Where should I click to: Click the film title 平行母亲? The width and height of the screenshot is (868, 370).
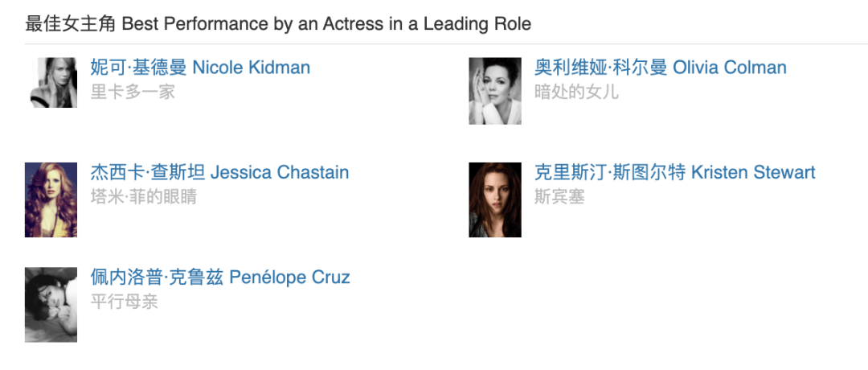pos(124,302)
